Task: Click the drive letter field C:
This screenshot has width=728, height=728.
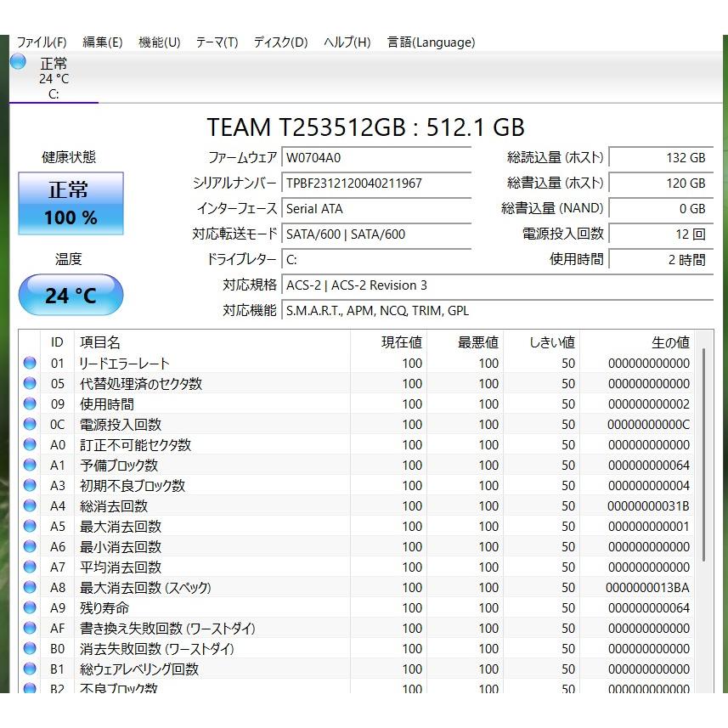Action: click(x=376, y=260)
